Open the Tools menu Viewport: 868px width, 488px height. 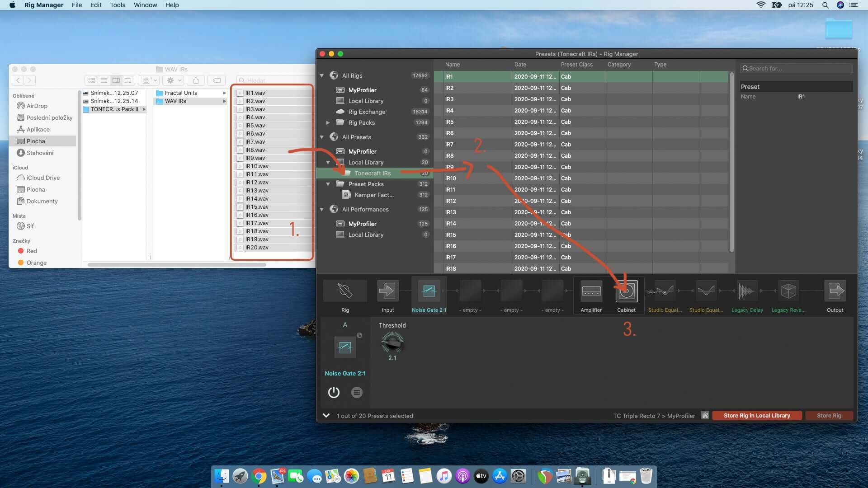click(x=118, y=5)
